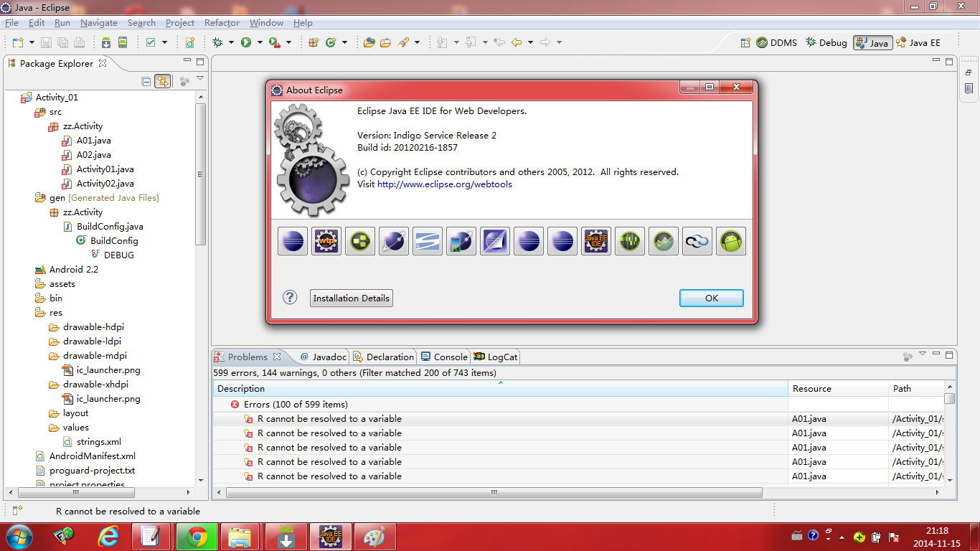980x551 pixels.
Task: Open the eclipse.org/webtools link
Action: 445,184
